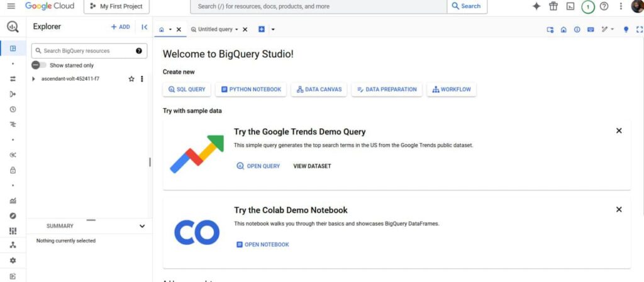Open the header three-dot settings menu
The width and height of the screenshot is (644, 282).
coord(621,6)
